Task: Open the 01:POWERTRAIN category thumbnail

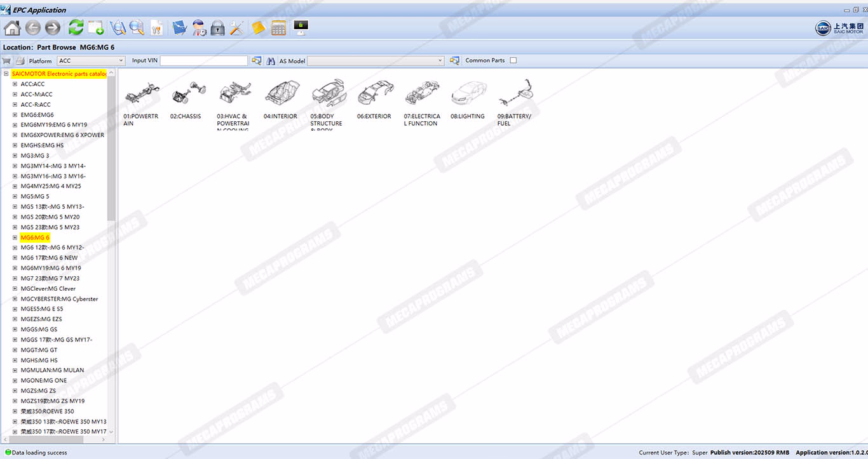Action: pyautogui.click(x=142, y=95)
